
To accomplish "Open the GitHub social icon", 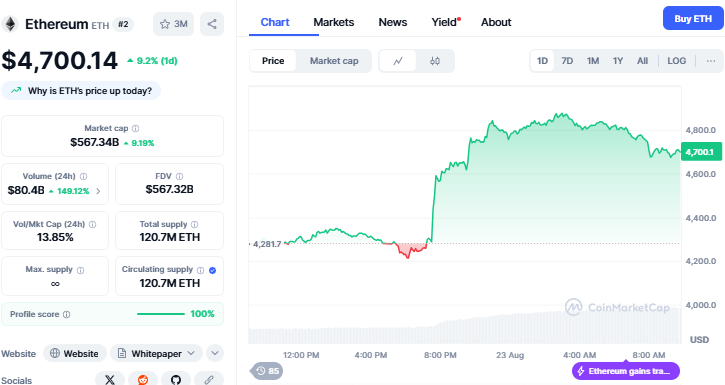I will click(176, 379).
